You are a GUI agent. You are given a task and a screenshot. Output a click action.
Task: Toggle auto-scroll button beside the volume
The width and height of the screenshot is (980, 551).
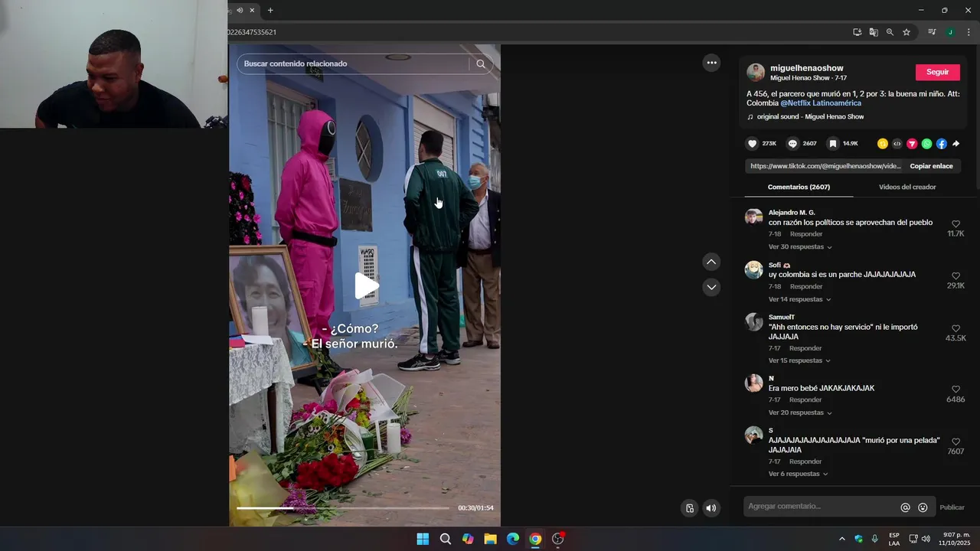point(690,508)
